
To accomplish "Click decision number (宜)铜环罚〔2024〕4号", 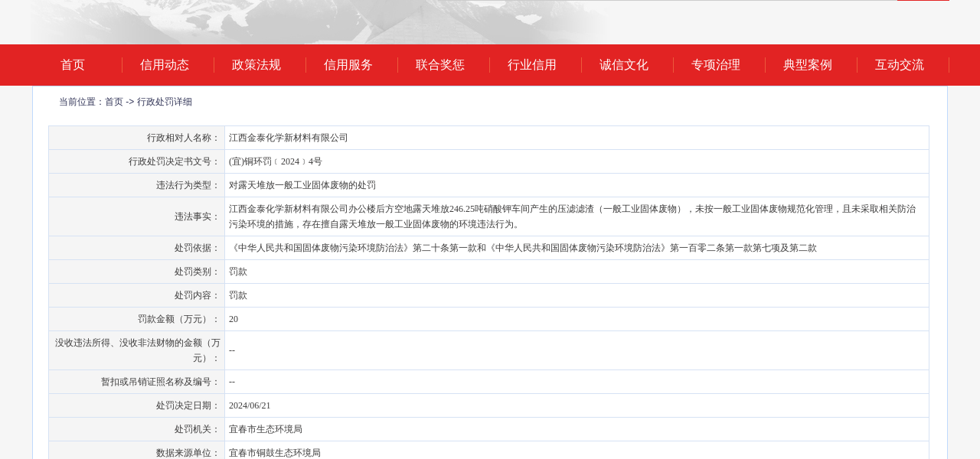I will click(x=276, y=161).
